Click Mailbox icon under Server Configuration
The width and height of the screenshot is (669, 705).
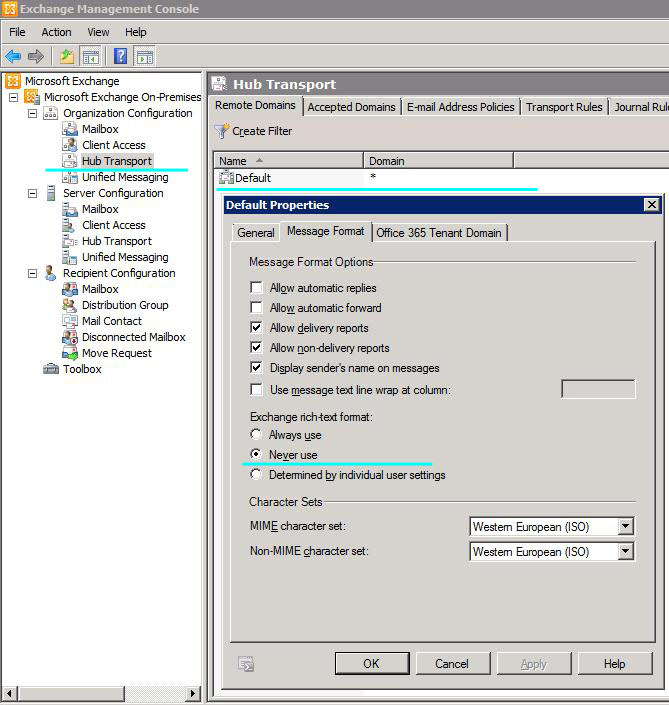coord(70,209)
